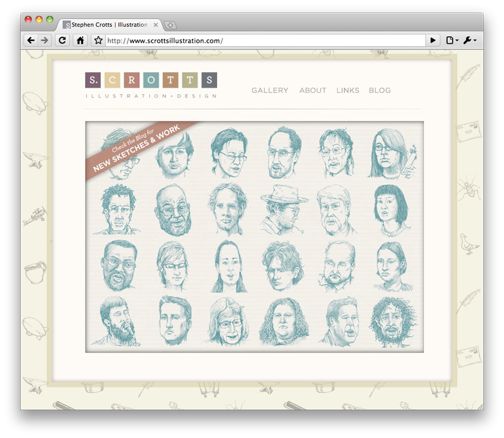The height and width of the screenshot is (438, 504).
Task: Open the GALLERY navigation link
Action: tap(270, 91)
